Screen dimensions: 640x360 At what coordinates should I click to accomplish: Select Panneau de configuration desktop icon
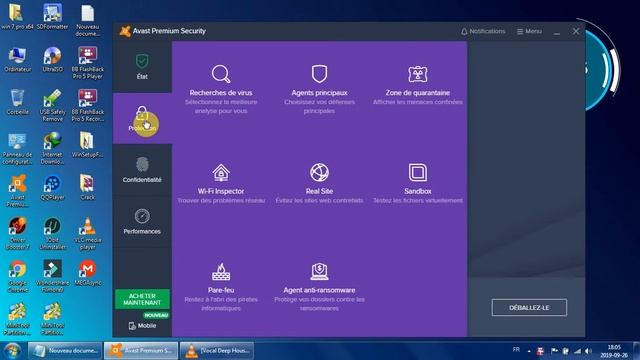[x=17, y=148]
